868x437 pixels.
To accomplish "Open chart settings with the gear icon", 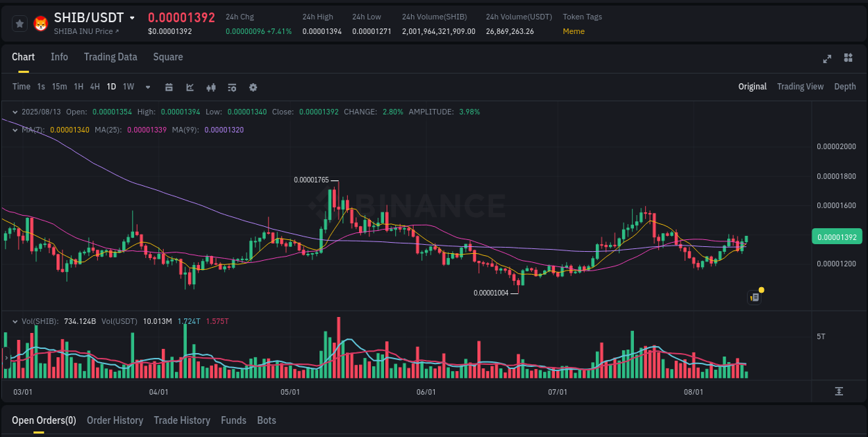I will (x=253, y=87).
